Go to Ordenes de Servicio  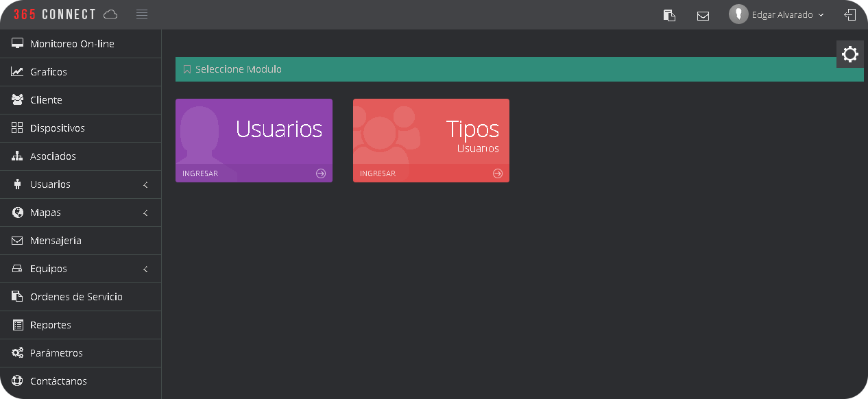coord(76,297)
